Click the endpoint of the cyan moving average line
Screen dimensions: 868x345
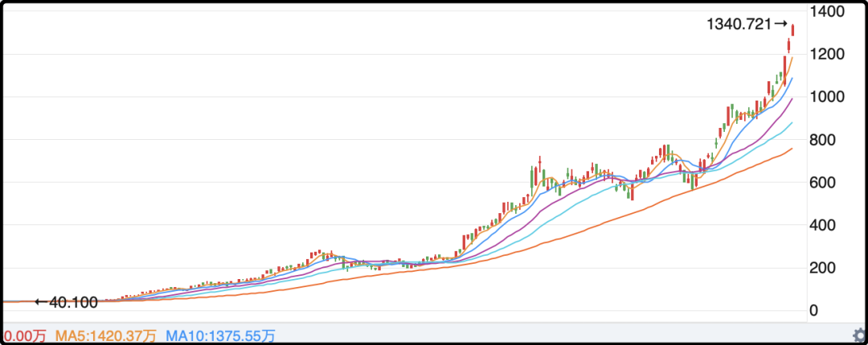point(792,122)
